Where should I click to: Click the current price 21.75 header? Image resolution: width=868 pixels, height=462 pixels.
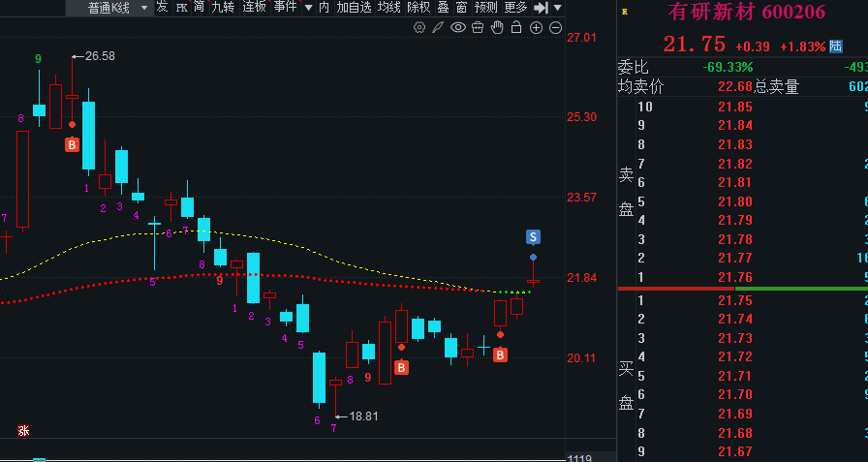tap(695, 45)
